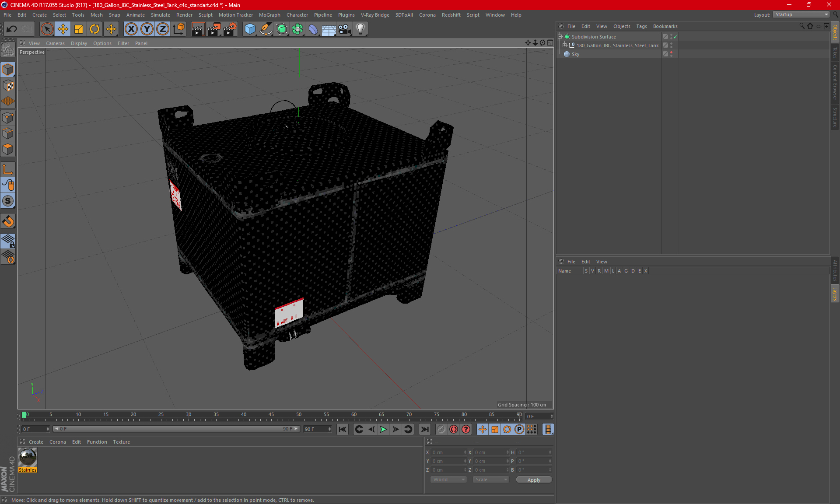Select the Stainless material thumbnail
Screen dimensions: 840x504
pos(28,458)
